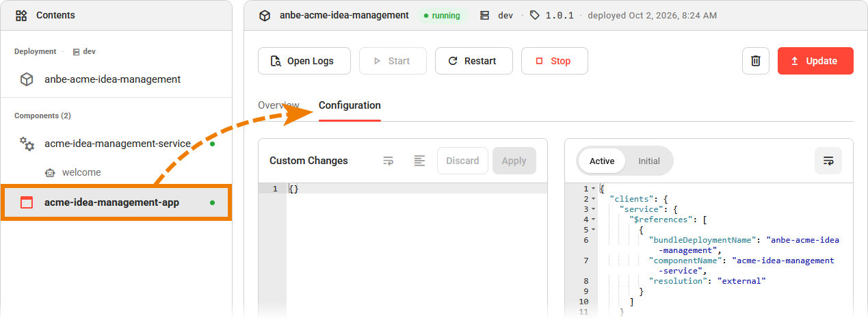This screenshot has height=320, width=868.
Task: Click the format/align icon in Custom Changes
Action: [x=419, y=161]
